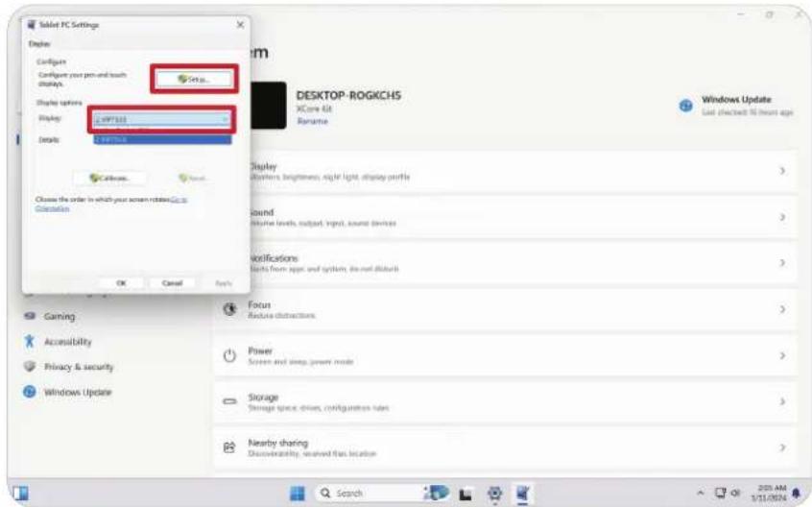Image resolution: width=812 pixels, height=507 pixels.
Task: Click the Tablet PC Settings title icon
Action: [32, 25]
